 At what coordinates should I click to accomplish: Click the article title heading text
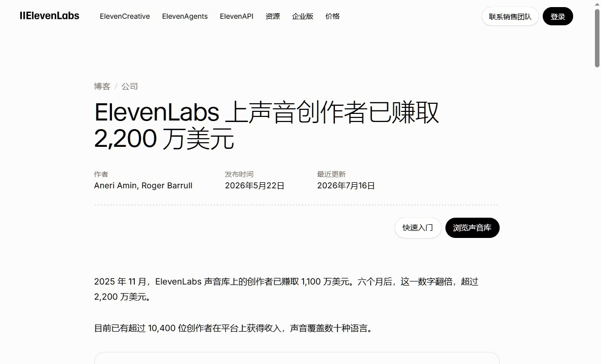coord(267,125)
